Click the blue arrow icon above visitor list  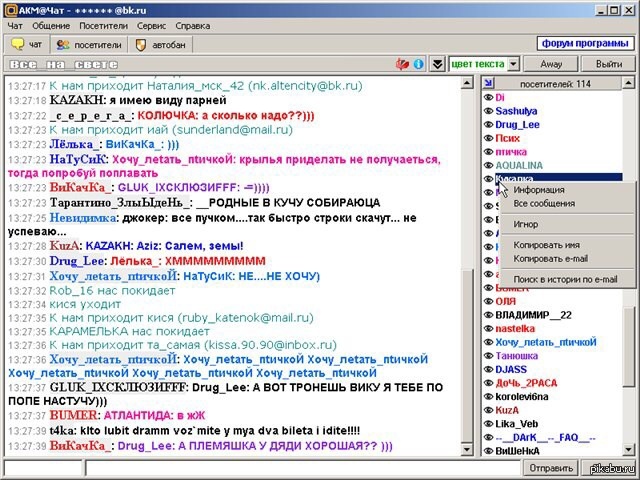click(x=488, y=84)
